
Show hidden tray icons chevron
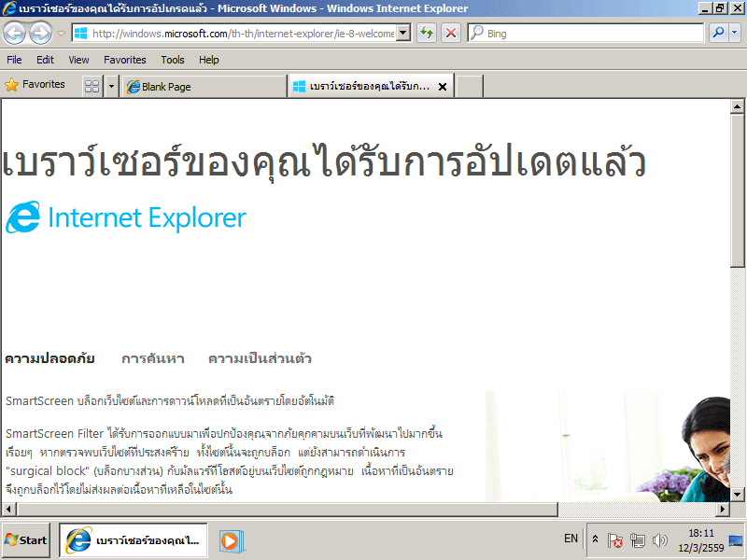coord(595,539)
